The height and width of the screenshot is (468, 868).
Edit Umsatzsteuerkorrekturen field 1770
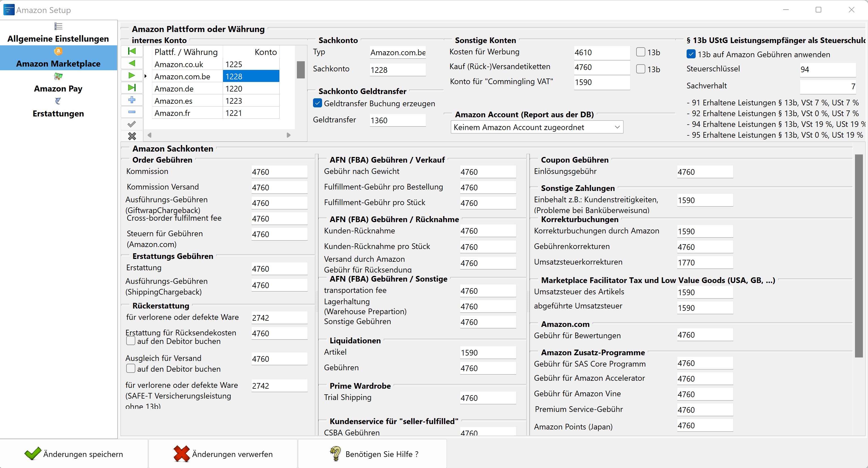click(705, 262)
